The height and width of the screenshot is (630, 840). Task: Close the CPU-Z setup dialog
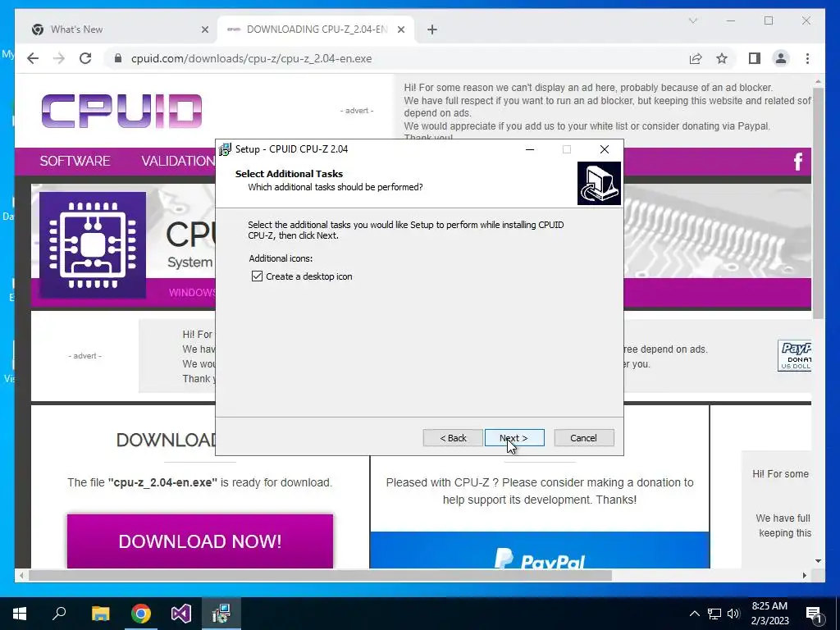[605, 149]
